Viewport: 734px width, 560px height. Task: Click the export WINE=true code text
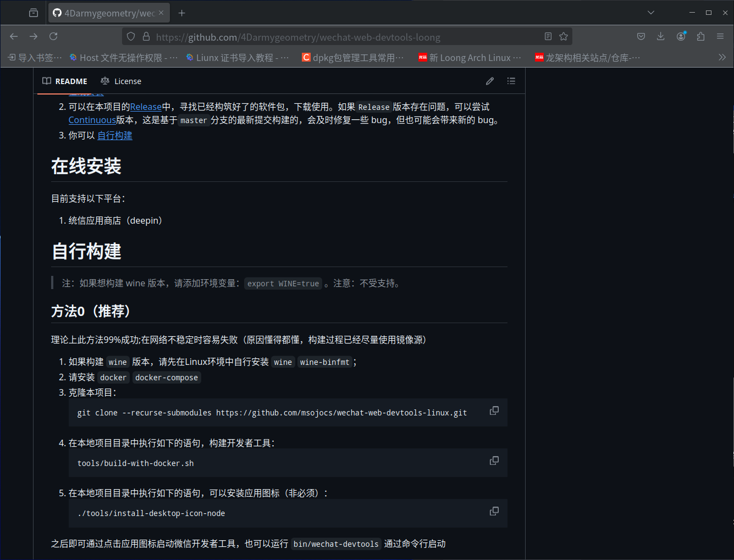[x=283, y=284]
